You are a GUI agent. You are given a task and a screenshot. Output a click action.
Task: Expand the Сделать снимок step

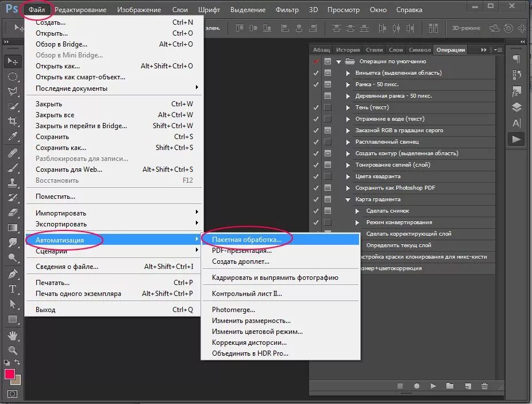coord(357,211)
